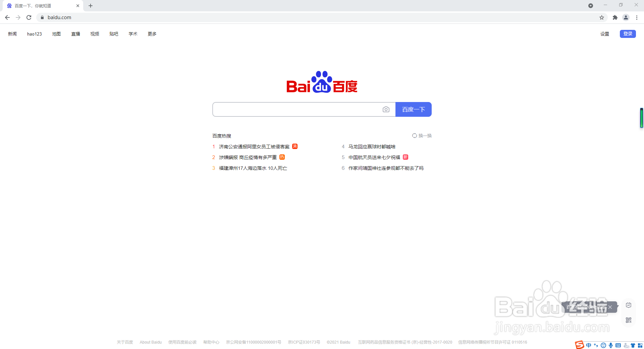Click the 新 badge on fifth hot search
644x349 pixels.
pos(406,157)
